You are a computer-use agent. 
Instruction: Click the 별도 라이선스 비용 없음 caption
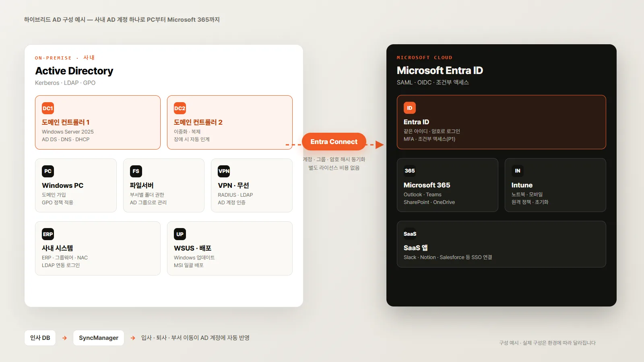point(334,168)
